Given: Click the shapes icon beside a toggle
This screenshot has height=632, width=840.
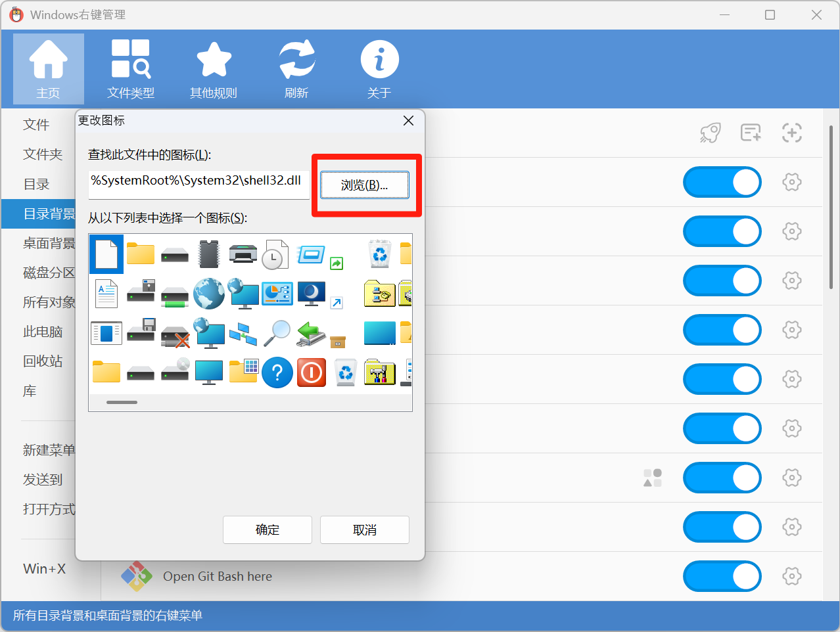Looking at the screenshot, I should (653, 478).
